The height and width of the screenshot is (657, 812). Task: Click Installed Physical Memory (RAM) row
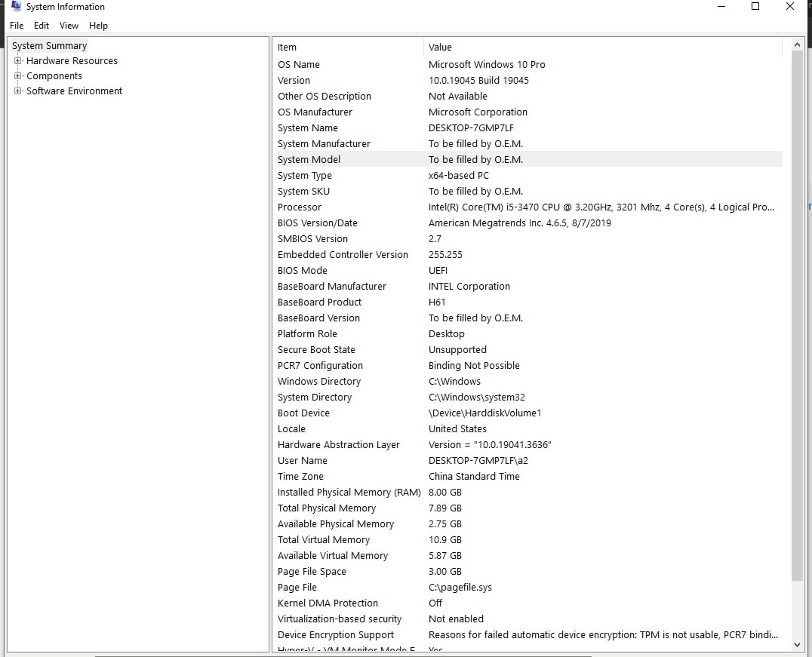(x=527, y=493)
